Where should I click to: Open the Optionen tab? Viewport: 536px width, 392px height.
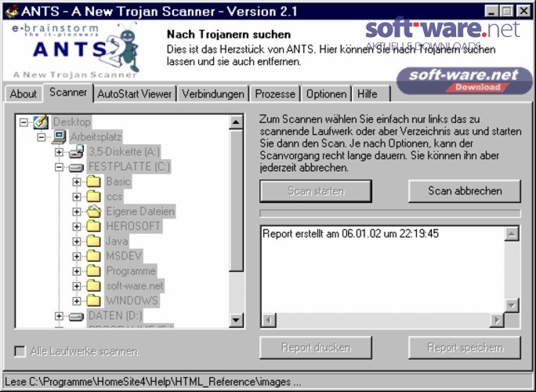point(326,94)
